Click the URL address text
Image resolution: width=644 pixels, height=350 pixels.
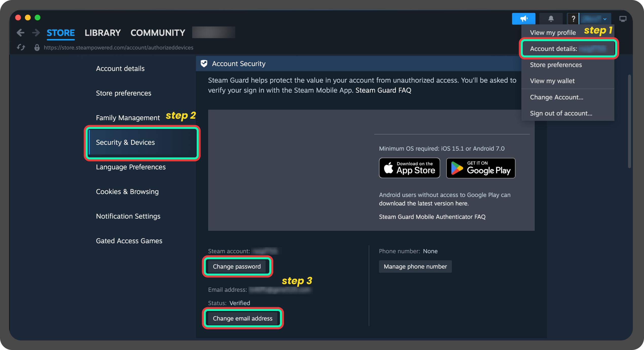[118, 47]
